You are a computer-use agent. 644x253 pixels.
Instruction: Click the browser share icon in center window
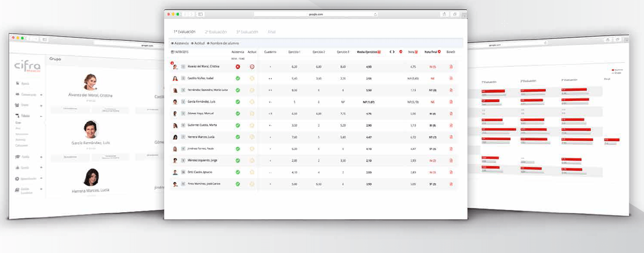[445, 14]
